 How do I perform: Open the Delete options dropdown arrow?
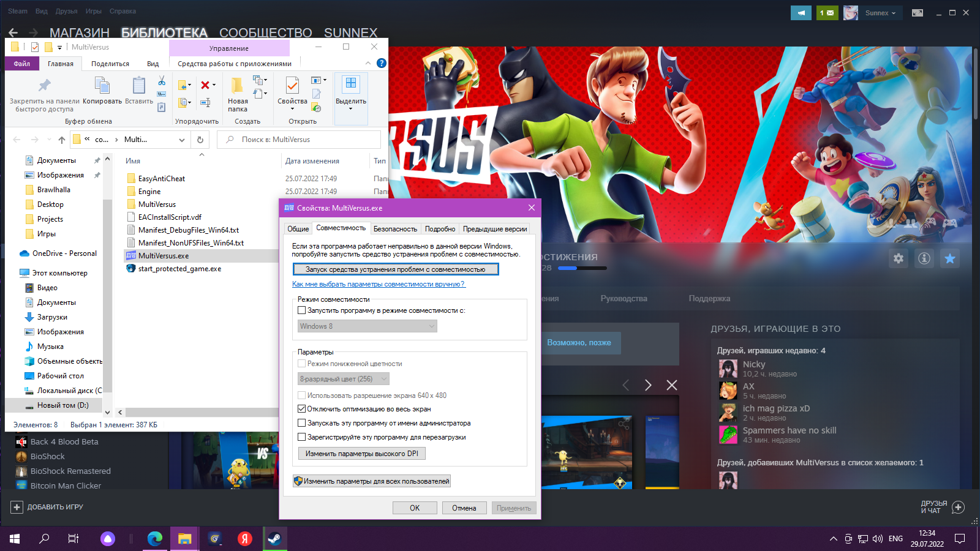point(214,85)
